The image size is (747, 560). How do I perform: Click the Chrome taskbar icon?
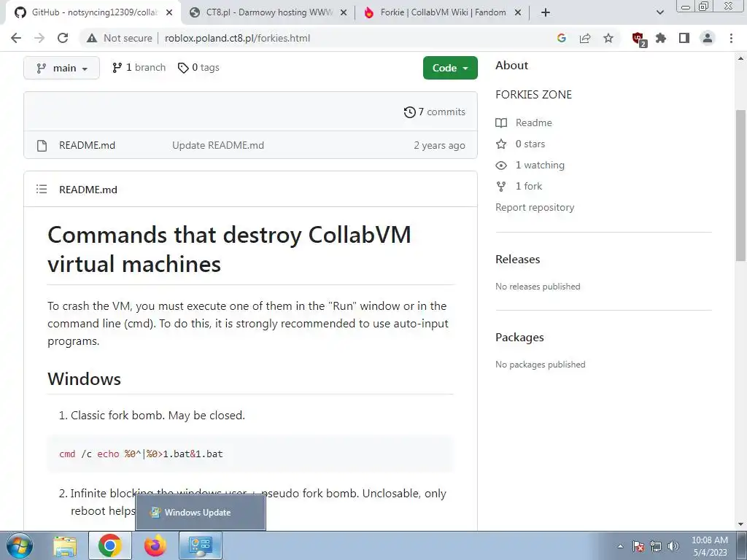pos(110,545)
